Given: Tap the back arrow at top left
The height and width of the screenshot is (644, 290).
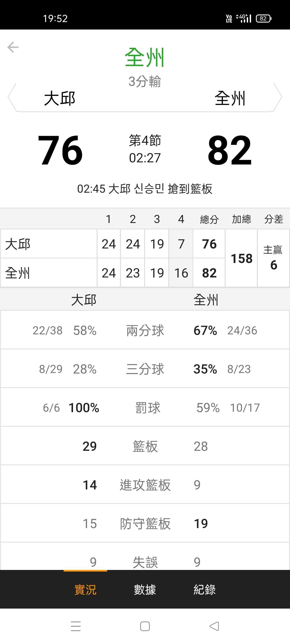Looking at the screenshot, I should 13,47.
